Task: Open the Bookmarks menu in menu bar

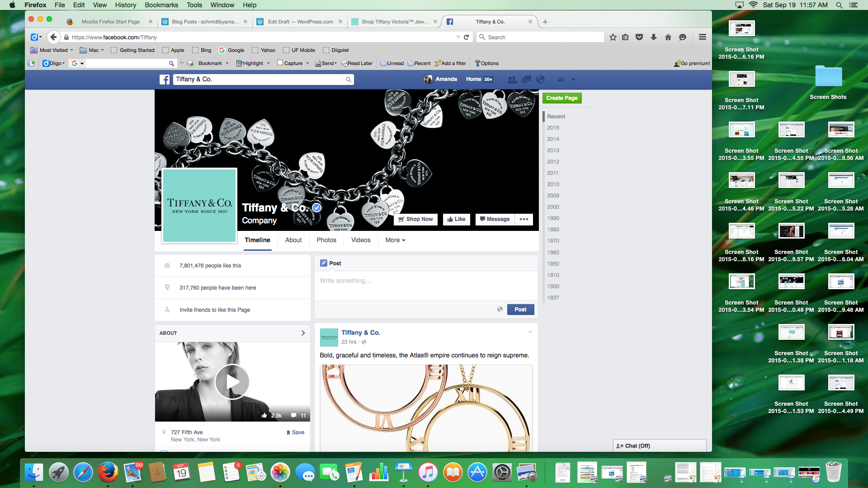Action: point(161,5)
